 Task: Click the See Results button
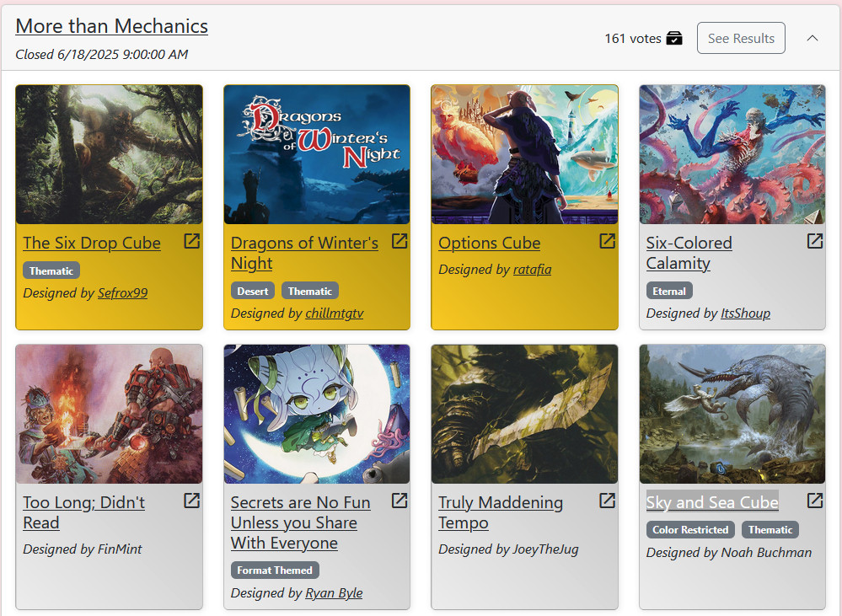tap(741, 38)
